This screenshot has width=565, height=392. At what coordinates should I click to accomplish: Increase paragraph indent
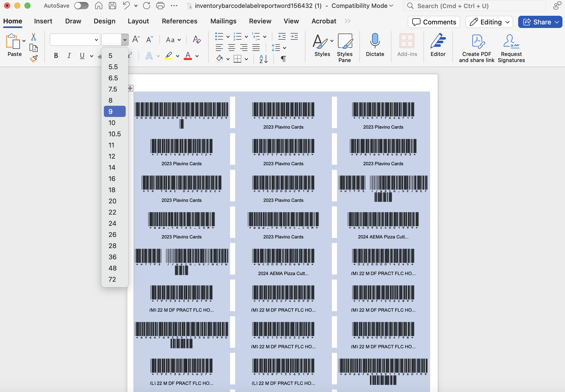[x=294, y=37]
